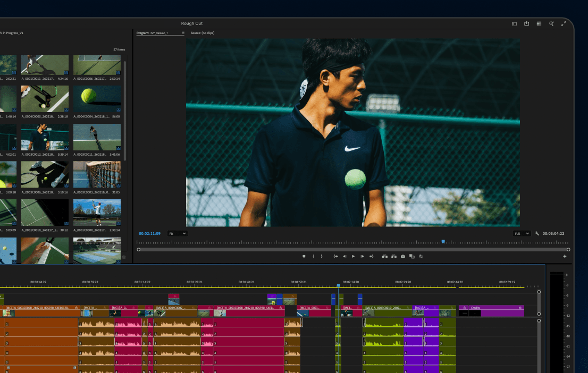Select the tennis net clip thumbnail 31:05

coord(97,175)
